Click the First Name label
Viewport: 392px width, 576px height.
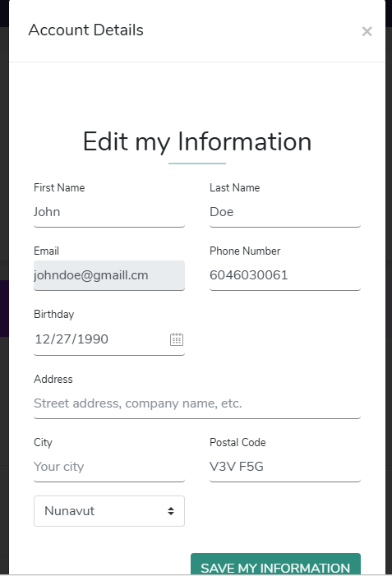(59, 187)
